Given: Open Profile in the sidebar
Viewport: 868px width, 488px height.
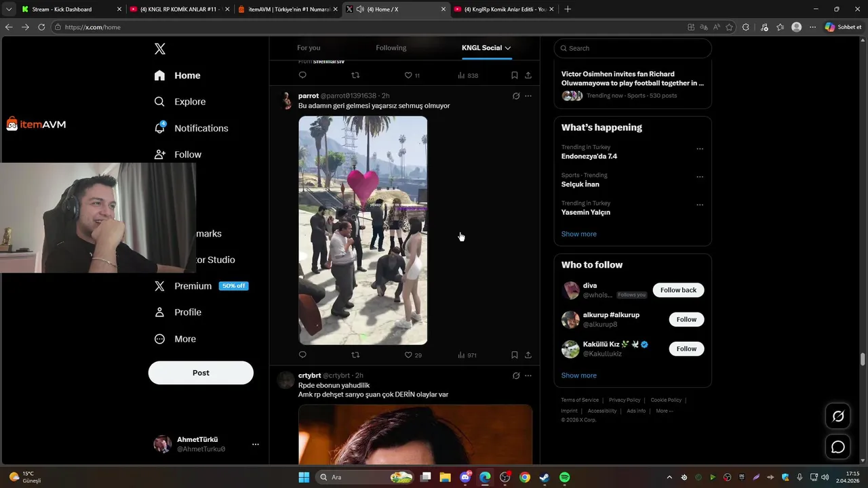Looking at the screenshot, I should click(177, 312).
